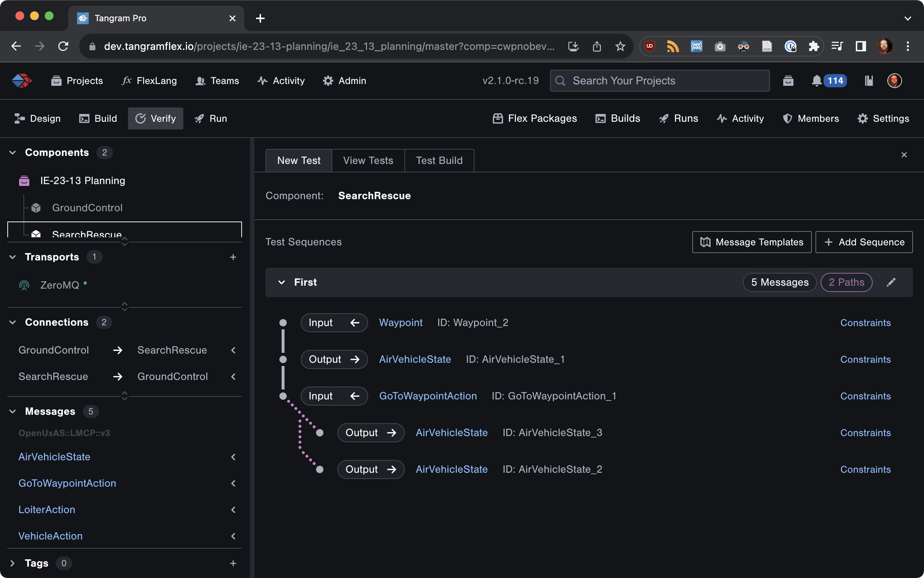Click the Message Templates button
This screenshot has height=578, width=924.
752,242
